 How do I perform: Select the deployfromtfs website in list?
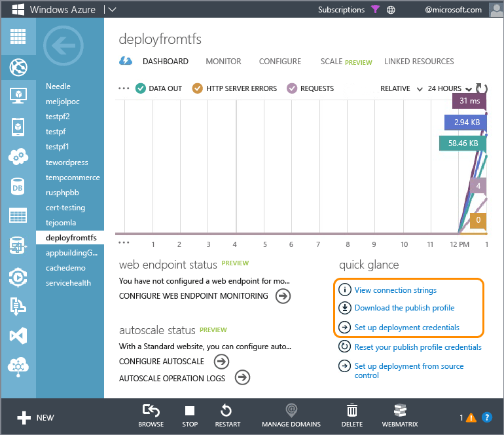[x=70, y=238]
